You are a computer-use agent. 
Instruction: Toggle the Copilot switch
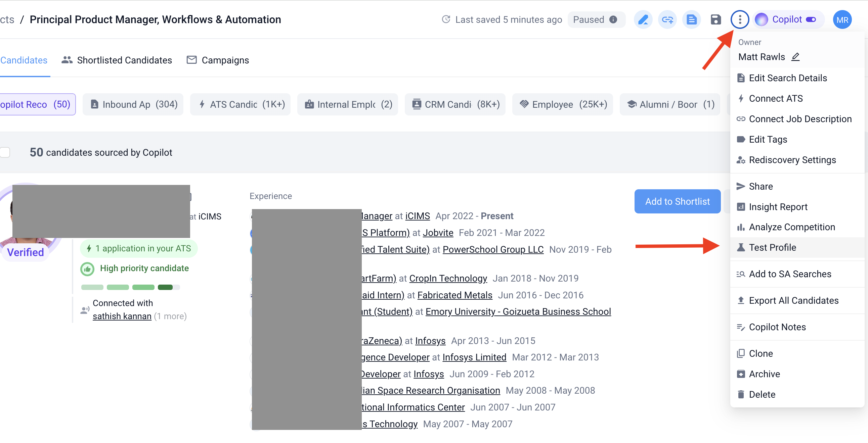(x=811, y=19)
